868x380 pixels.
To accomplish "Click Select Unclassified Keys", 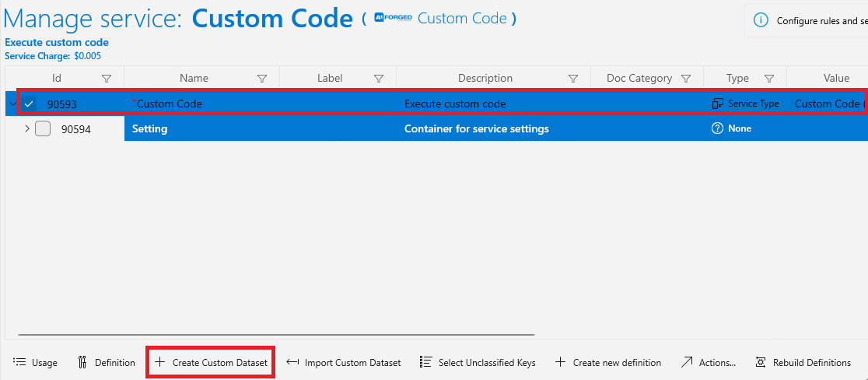I will coord(478,363).
